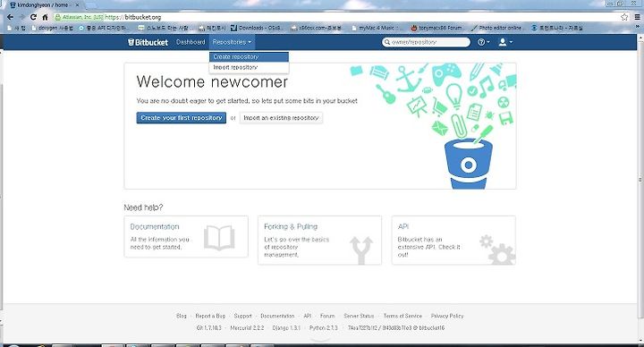Open the tonymacx86 Forum bookmark

coord(436,28)
